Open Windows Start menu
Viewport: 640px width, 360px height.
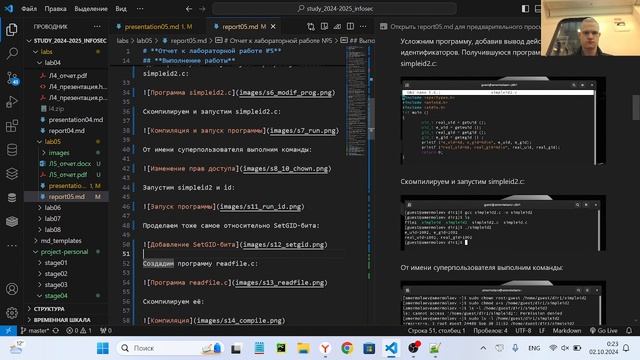103,348
